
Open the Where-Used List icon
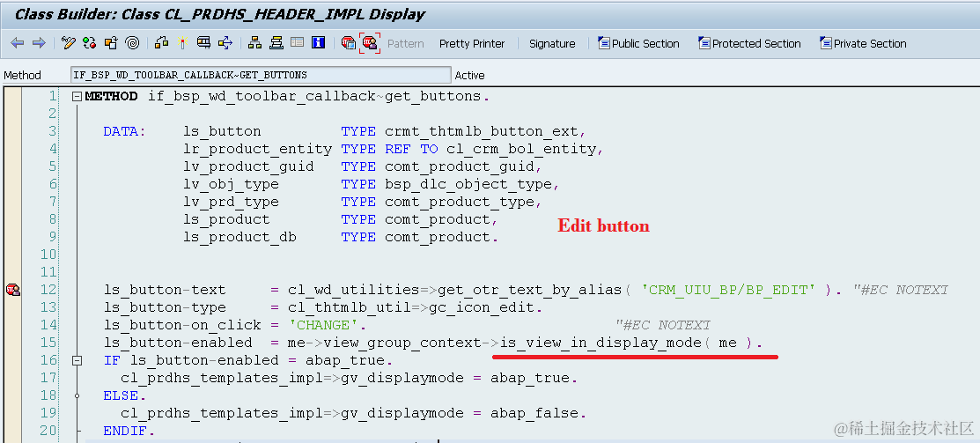(x=203, y=43)
